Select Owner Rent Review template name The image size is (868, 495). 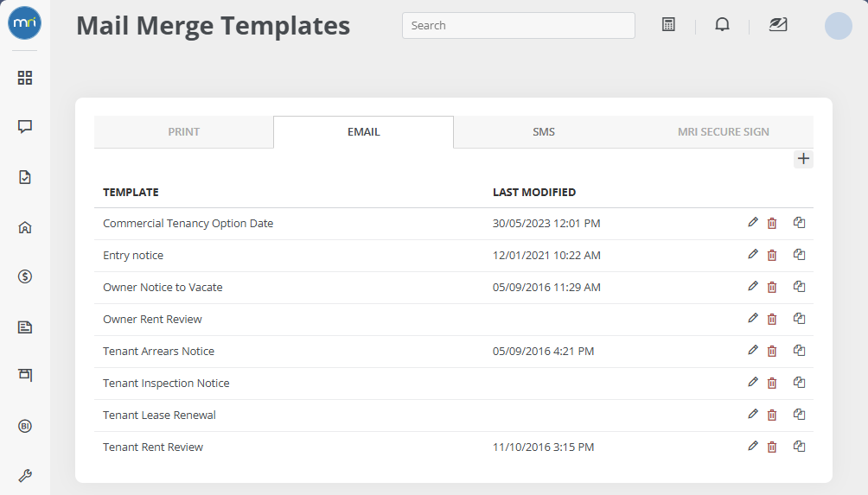[x=152, y=319]
